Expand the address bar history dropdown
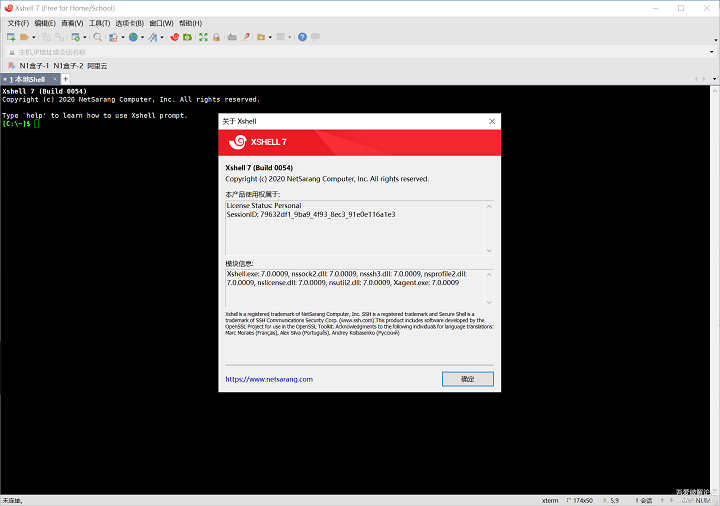Screen dimensions: 720x506 pos(712,52)
